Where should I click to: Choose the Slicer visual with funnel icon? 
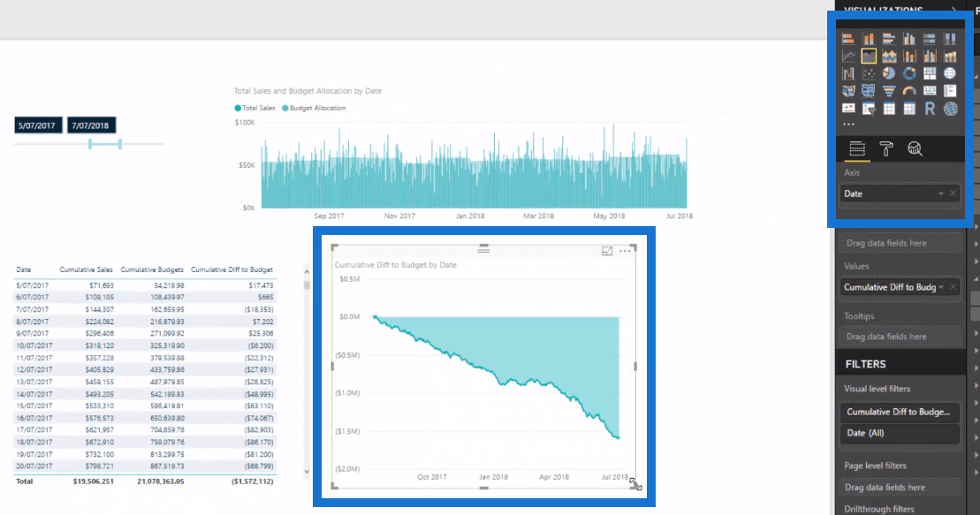[x=869, y=109]
